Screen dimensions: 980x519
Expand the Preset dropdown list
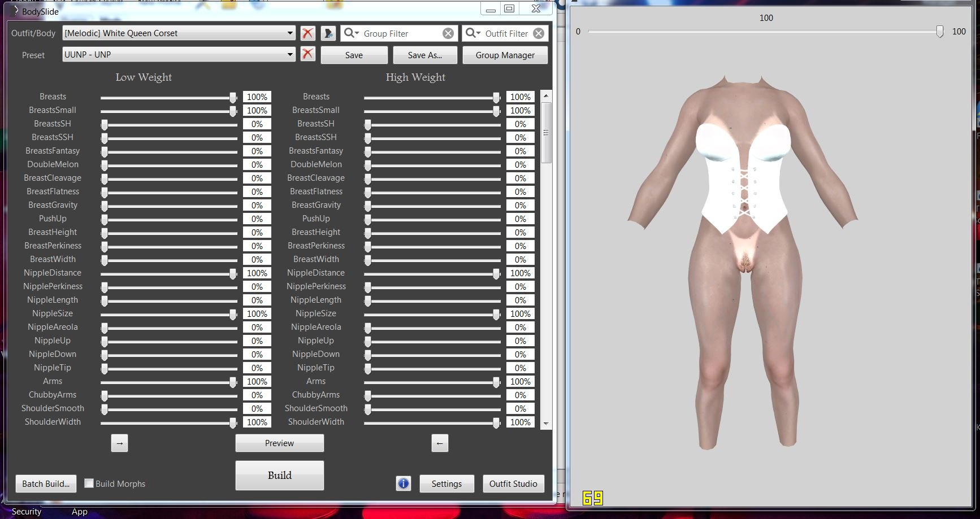point(290,55)
